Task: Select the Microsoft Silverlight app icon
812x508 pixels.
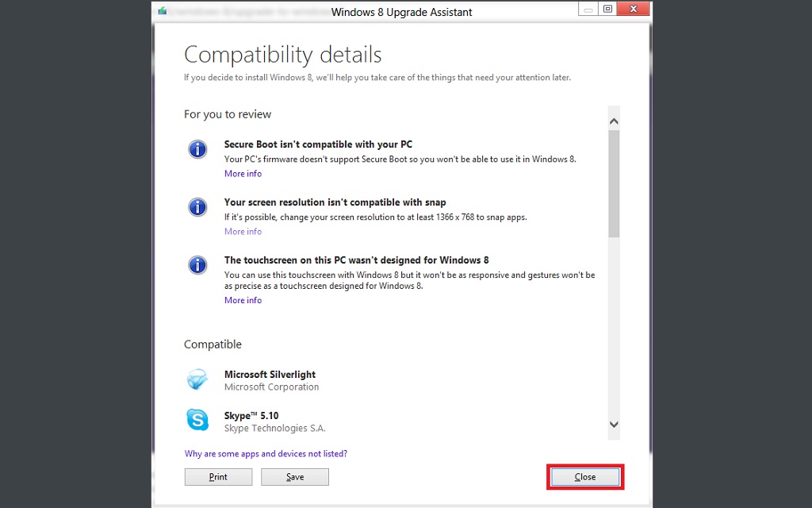Action: click(x=197, y=380)
